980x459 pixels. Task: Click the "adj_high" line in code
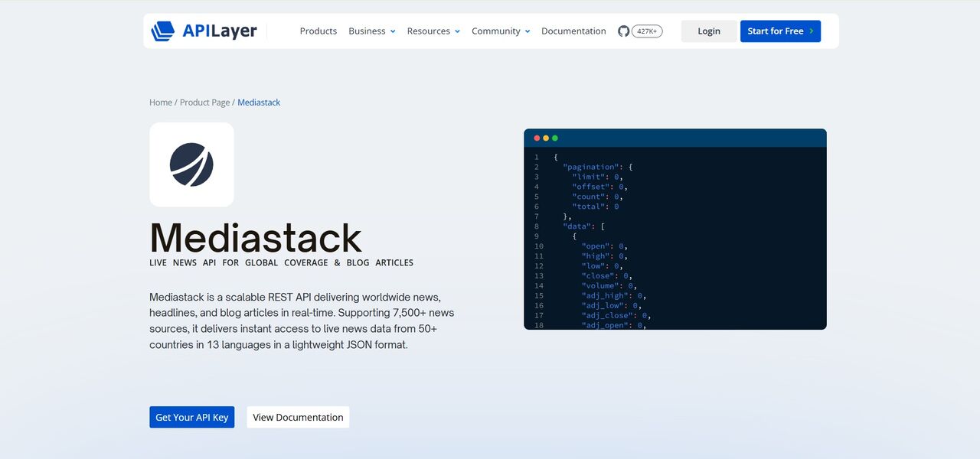tap(613, 295)
